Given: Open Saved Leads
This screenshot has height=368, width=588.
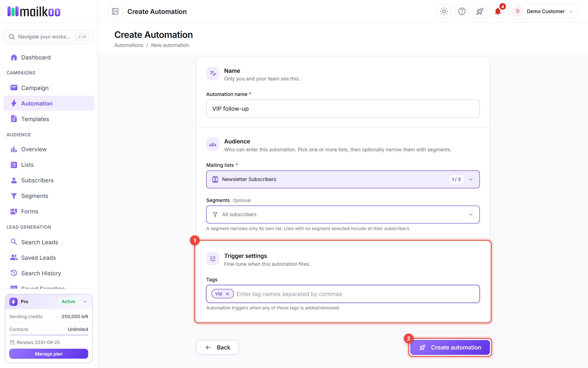Looking at the screenshot, I should click(x=49, y=258).
